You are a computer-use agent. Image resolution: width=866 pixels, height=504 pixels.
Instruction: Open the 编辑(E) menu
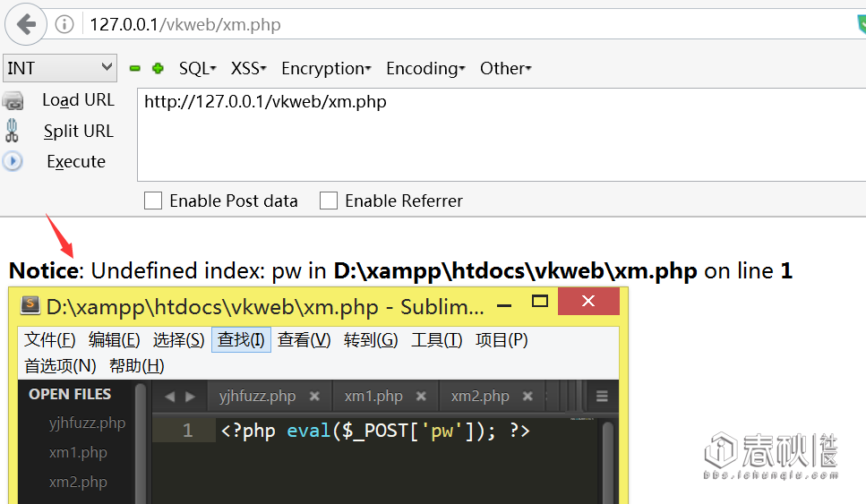click(x=115, y=340)
